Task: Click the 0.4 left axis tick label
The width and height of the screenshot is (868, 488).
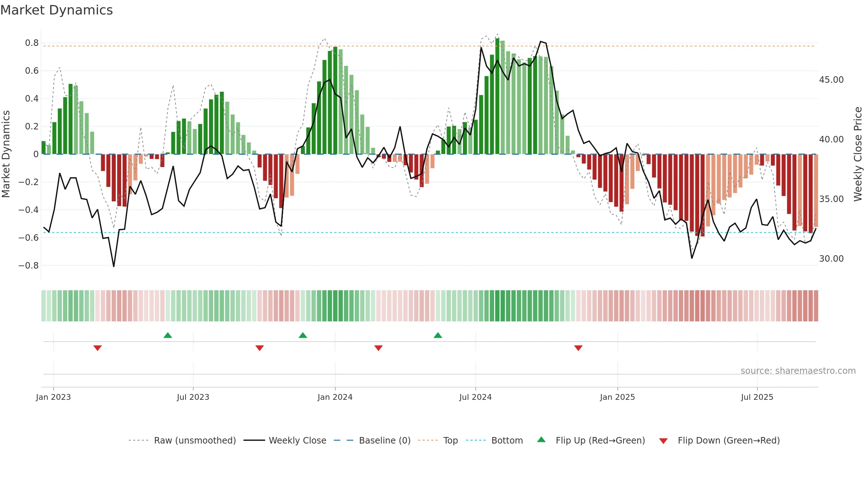Action: (x=32, y=99)
